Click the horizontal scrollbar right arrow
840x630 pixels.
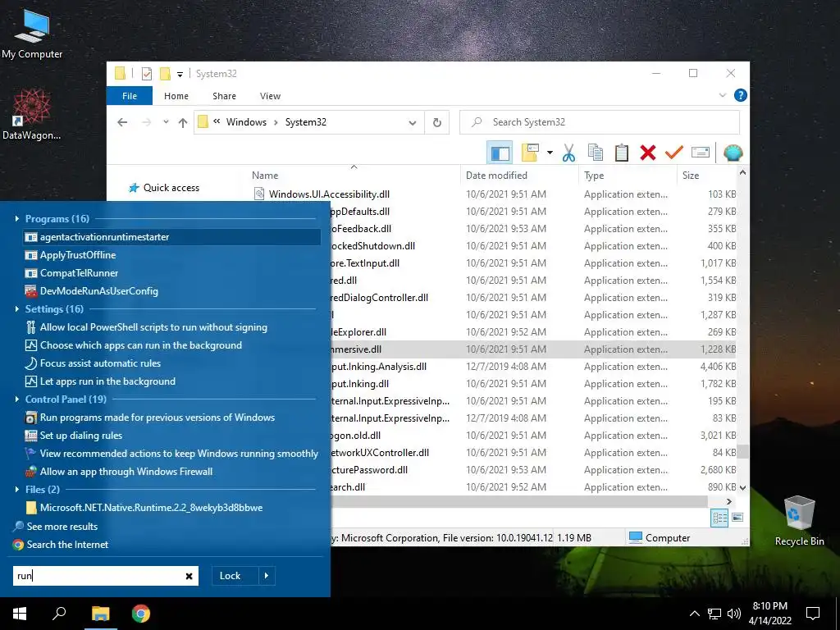[x=728, y=501]
